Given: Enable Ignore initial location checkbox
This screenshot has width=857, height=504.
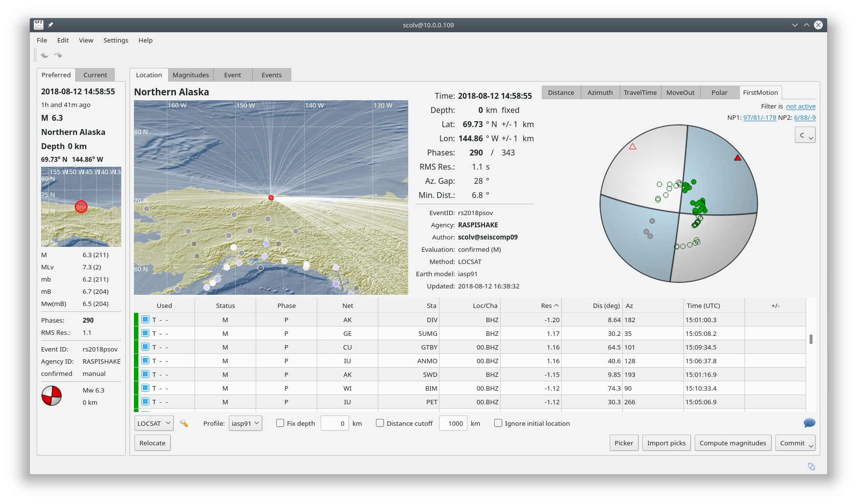Looking at the screenshot, I should [x=498, y=423].
